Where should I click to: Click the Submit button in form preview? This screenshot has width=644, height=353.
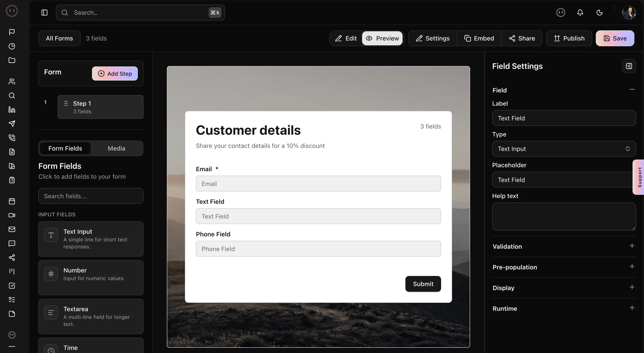tap(423, 284)
